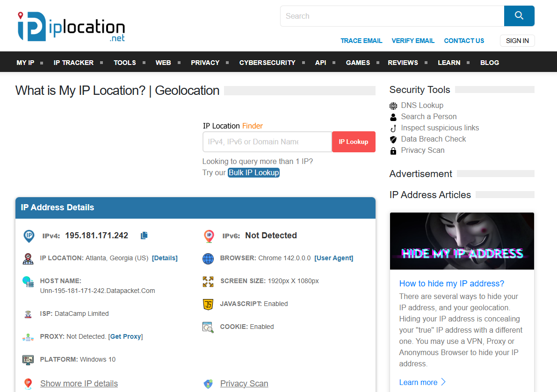Expand the CYBERSECURITY dropdown
This screenshot has height=392, width=557.
tap(267, 62)
